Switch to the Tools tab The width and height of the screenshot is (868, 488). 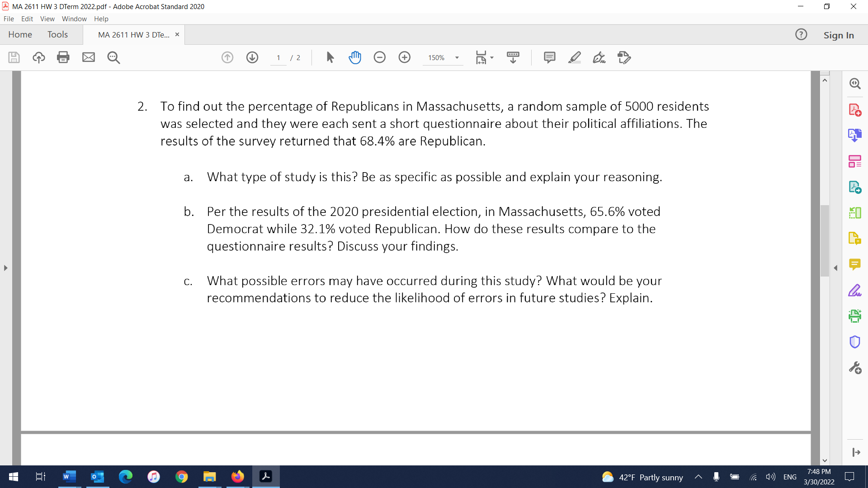tap(57, 34)
